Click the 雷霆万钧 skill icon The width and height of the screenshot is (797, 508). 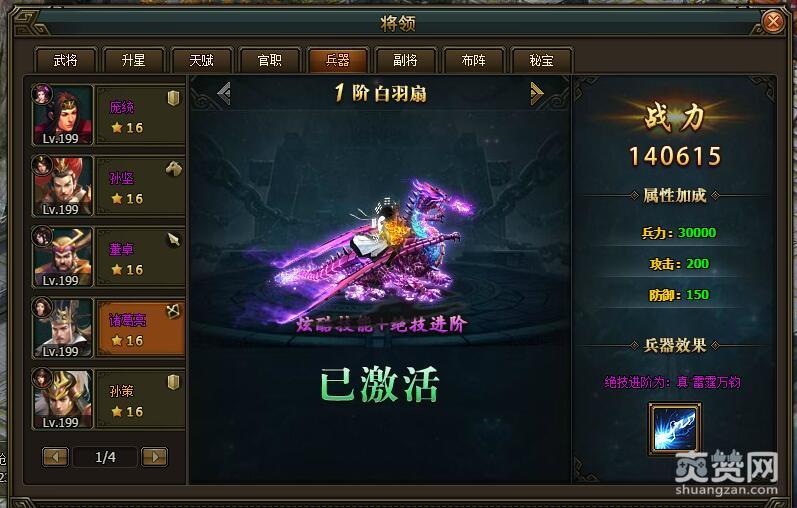click(x=675, y=428)
